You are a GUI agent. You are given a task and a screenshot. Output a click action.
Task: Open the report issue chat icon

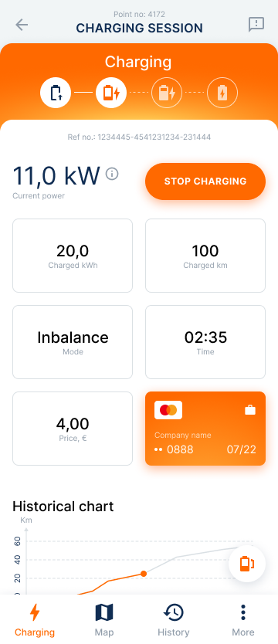[x=256, y=25]
